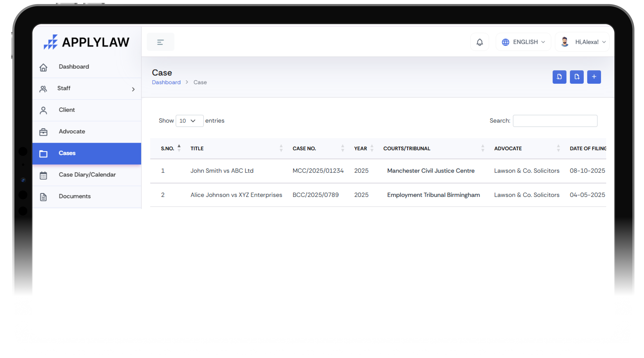Click the user avatar picture
This screenshot has height=358, width=644.
pyautogui.click(x=565, y=42)
